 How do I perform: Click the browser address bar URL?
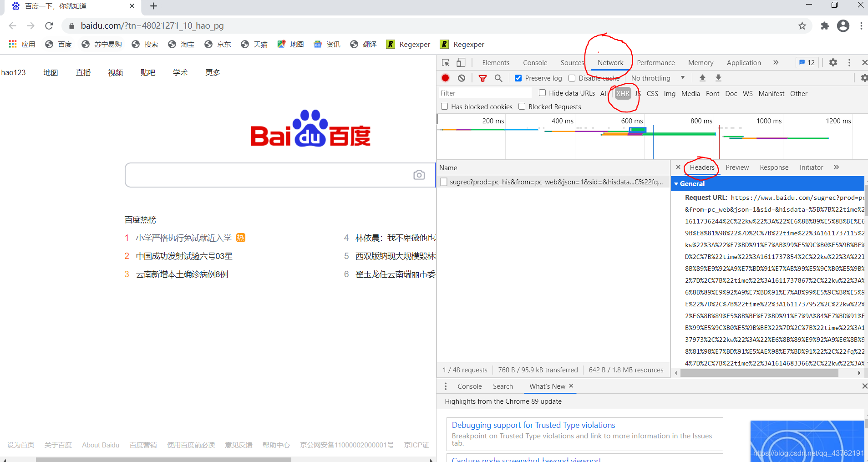[152, 26]
